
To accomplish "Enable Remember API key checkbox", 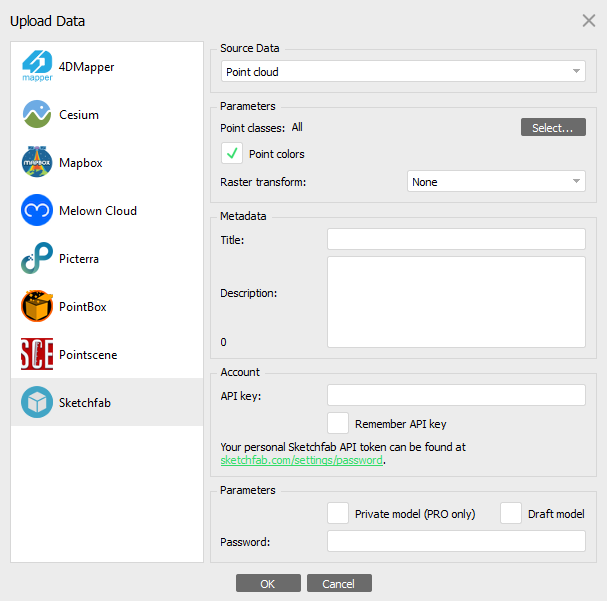I will (338, 423).
